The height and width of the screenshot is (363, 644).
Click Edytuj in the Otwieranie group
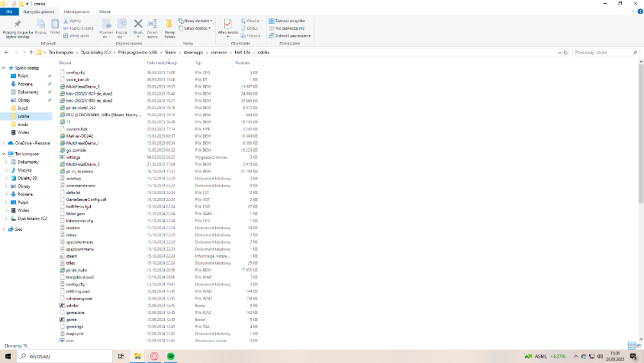click(x=249, y=28)
